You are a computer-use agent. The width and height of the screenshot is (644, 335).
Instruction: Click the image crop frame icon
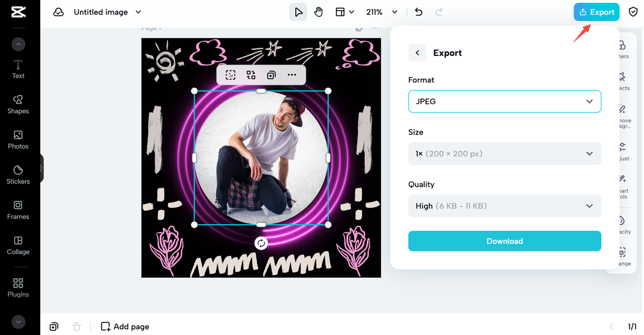(x=230, y=75)
